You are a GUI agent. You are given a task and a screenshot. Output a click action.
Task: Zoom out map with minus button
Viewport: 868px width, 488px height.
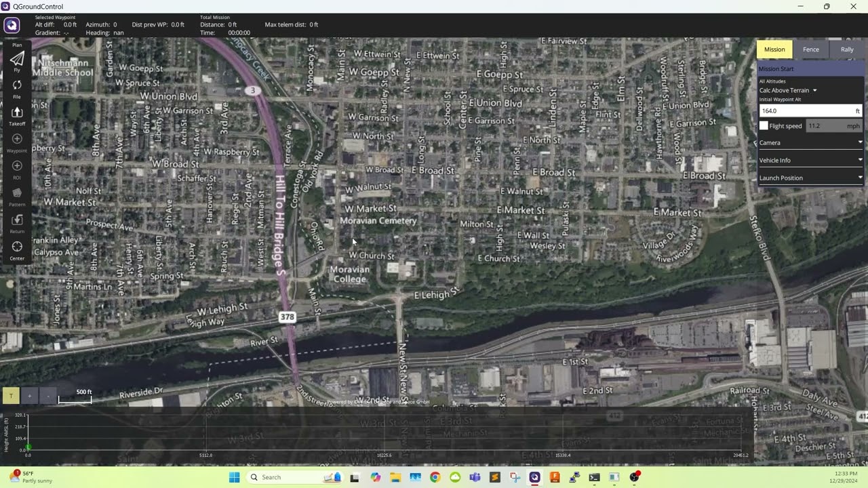point(47,396)
